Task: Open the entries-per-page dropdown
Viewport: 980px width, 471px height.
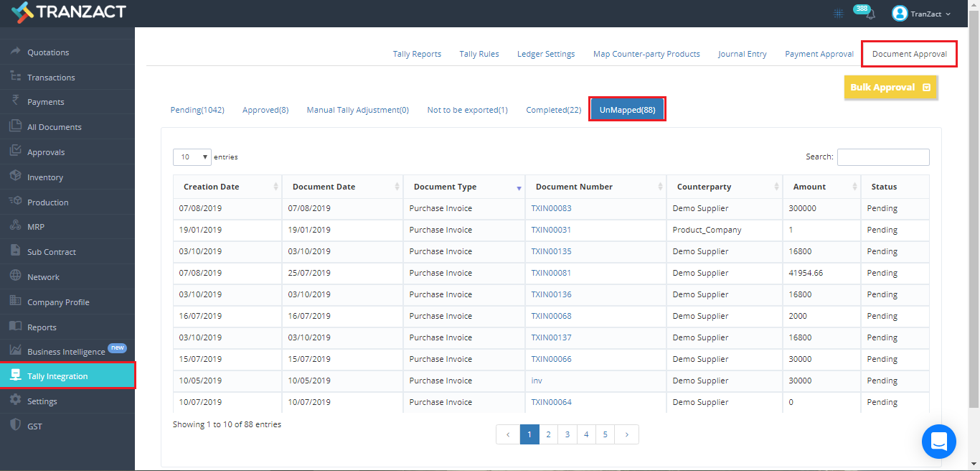Action: click(192, 157)
